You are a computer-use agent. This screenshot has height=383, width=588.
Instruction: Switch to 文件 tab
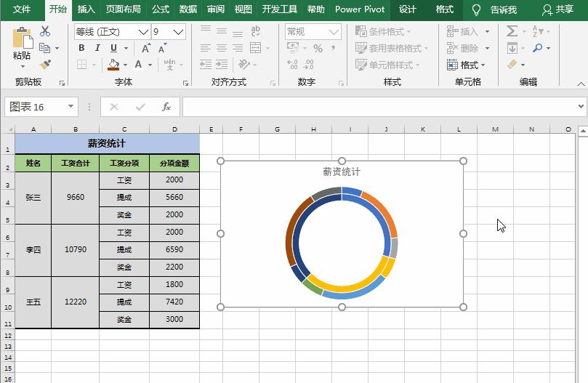tap(22, 9)
